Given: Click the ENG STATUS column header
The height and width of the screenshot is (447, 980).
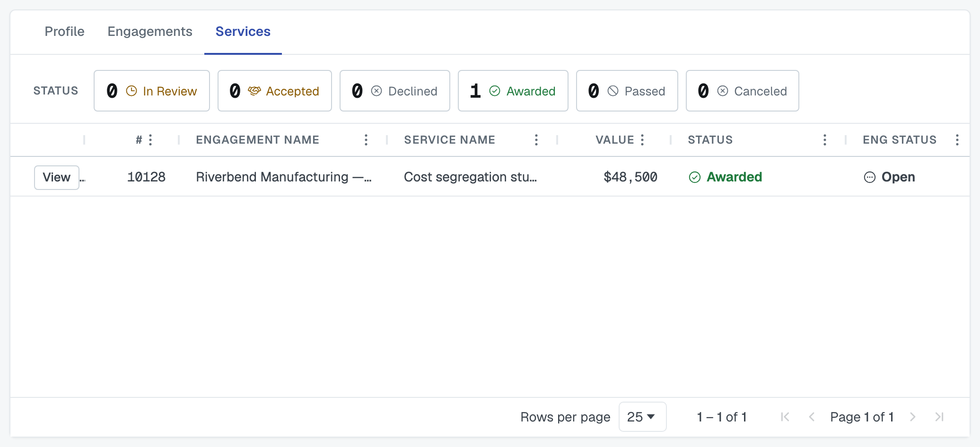Looking at the screenshot, I should pos(900,140).
